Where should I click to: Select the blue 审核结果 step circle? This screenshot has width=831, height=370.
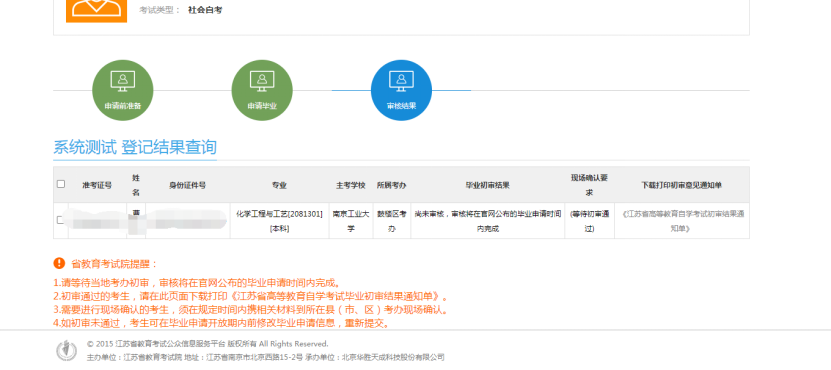tap(401, 90)
